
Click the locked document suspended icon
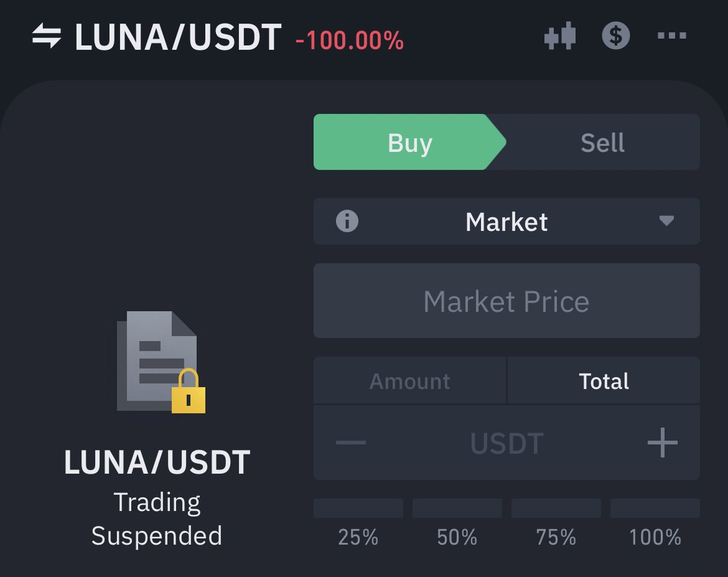click(161, 362)
